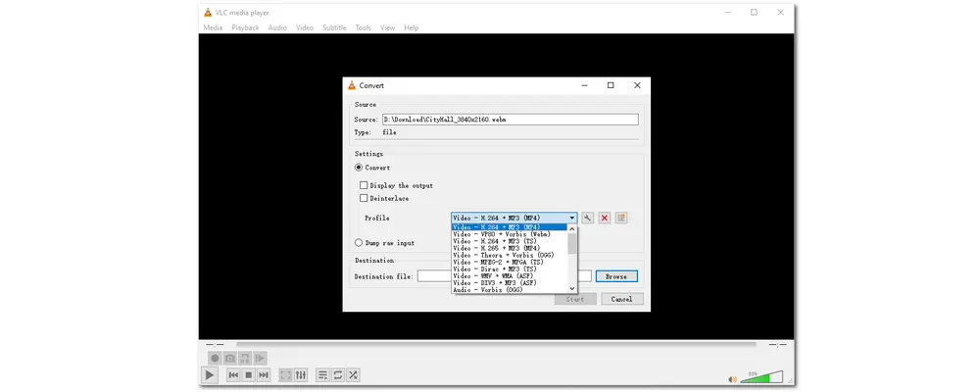Image resolution: width=980 pixels, height=392 pixels.
Task: Click the Browse button for destination file
Action: pos(615,276)
